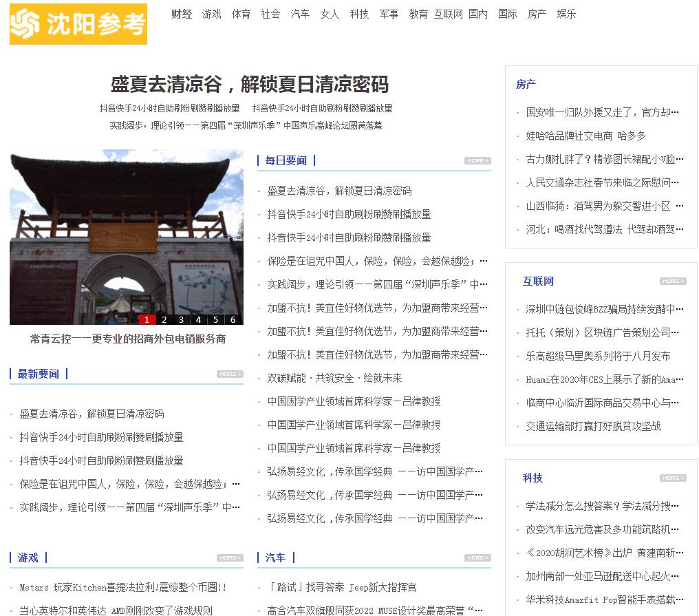This screenshot has height=616, width=699.
Task: Open 每日要闻 section heading
Action: pyautogui.click(x=286, y=160)
